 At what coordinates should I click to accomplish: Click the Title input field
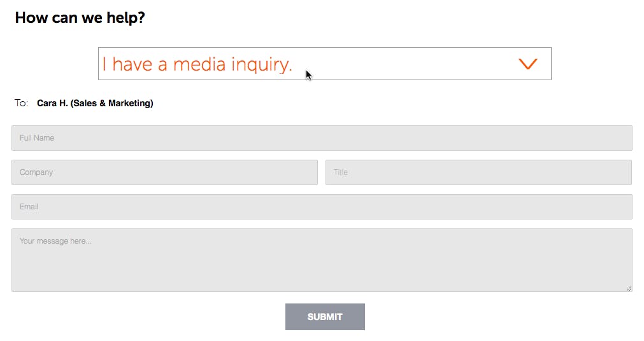pos(478,172)
